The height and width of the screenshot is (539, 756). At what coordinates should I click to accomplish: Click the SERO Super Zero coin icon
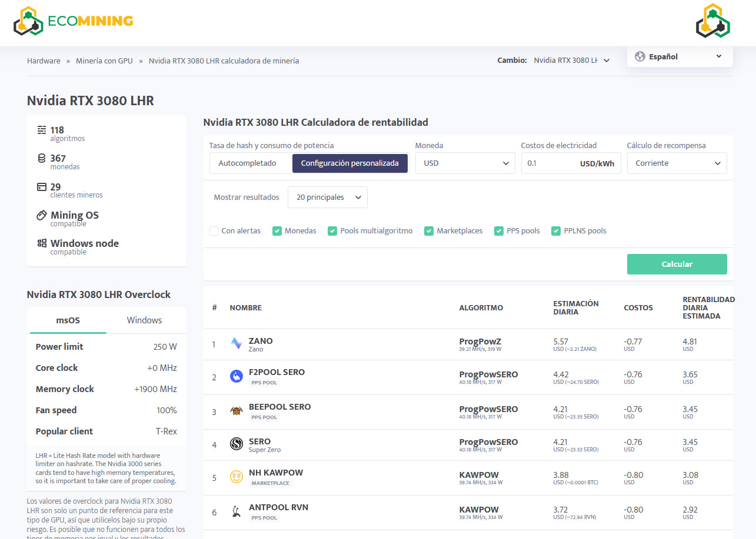[237, 444]
